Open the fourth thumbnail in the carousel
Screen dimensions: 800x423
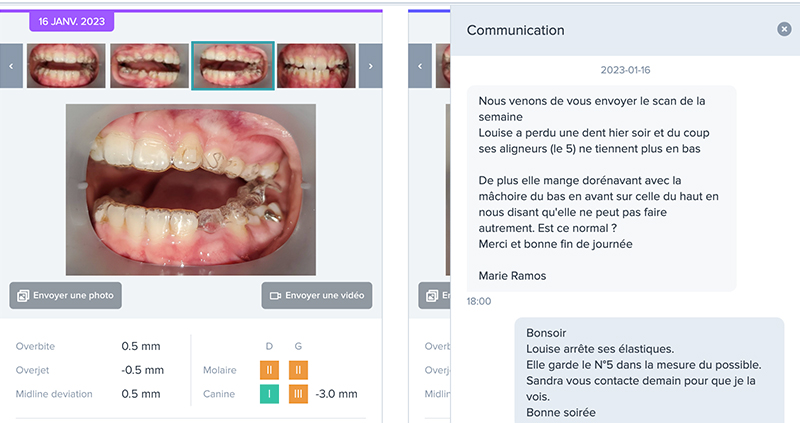(x=316, y=66)
